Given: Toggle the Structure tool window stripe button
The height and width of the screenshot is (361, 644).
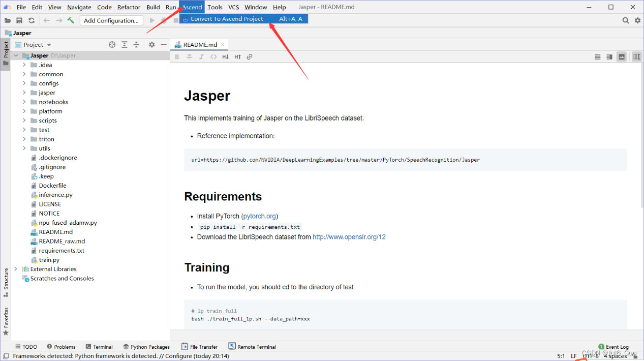Looking at the screenshot, I should pos(6,282).
